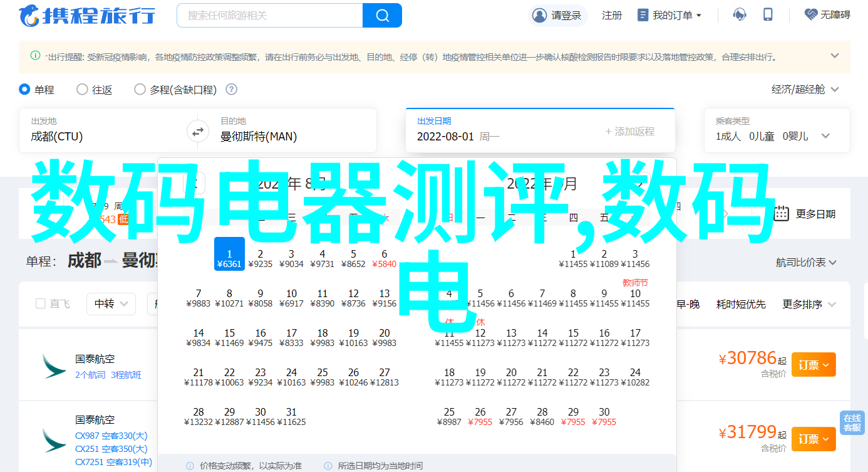Select September 30 priced ¥7955
The image size is (868, 472).
pyautogui.click(x=604, y=416)
